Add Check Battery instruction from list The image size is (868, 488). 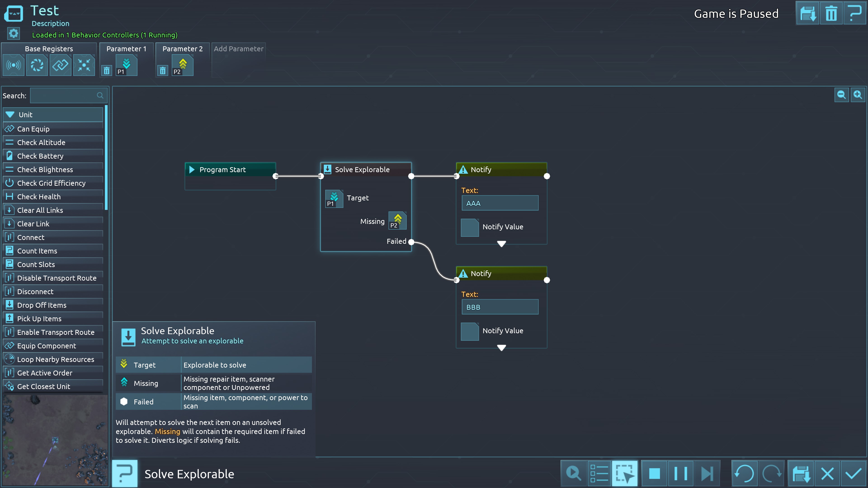(x=40, y=156)
